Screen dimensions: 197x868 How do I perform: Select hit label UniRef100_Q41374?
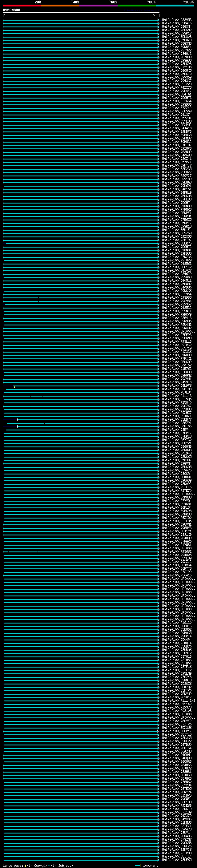[x=176, y=115]
